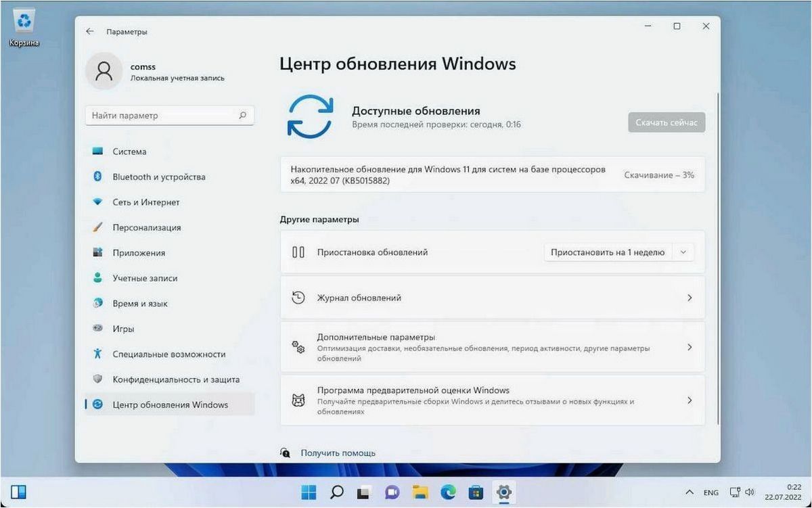
Task: Launch Microsoft Edge from the taskbar
Action: point(448,491)
